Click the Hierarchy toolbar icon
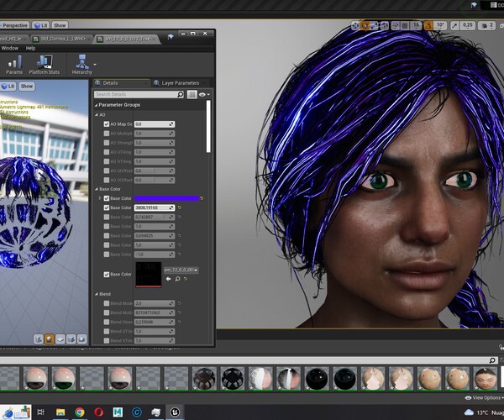Screen dimensions: 504x420 point(82,65)
